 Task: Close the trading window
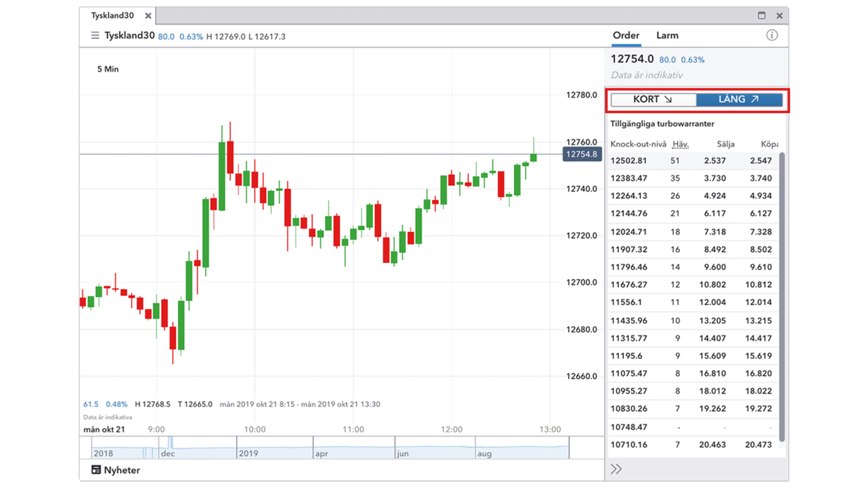coord(779,16)
